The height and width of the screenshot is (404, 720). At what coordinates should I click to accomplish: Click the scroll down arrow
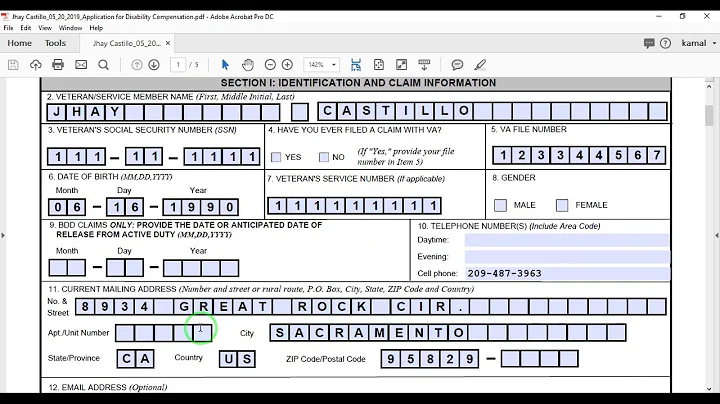coord(709,389)
